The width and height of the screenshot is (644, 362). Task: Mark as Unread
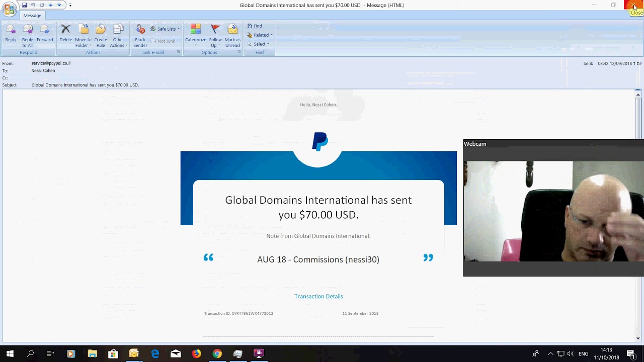point(232,35)
